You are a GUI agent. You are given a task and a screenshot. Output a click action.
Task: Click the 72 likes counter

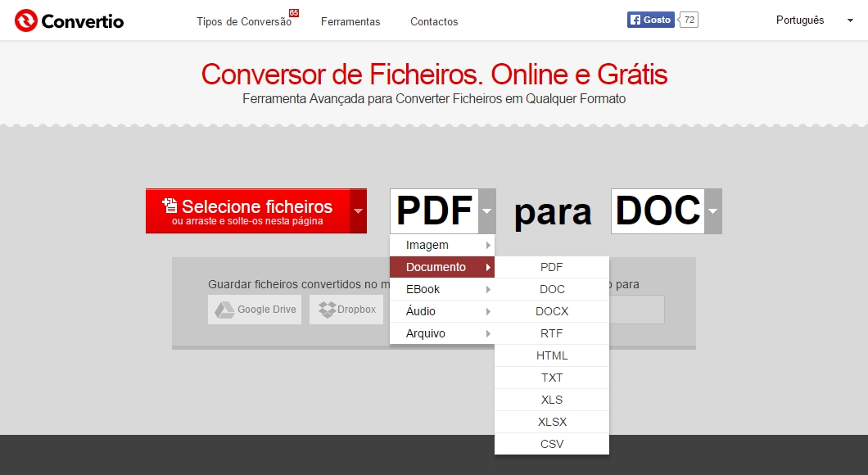click(689, 20)
